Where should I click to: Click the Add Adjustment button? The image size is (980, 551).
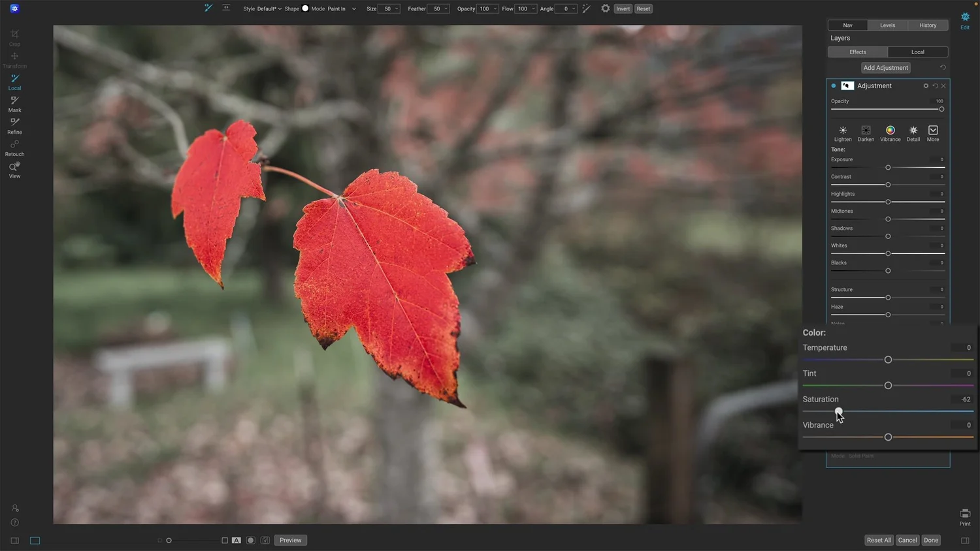click(885, 67)
